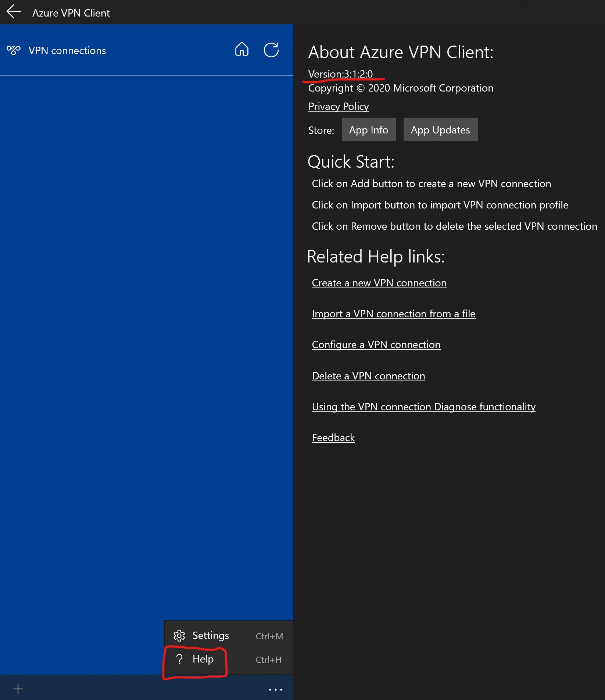Click the Ctrl+M shortcut label
Image resolution: width=605 pixels, height=700 pixels.
point(269,636)
